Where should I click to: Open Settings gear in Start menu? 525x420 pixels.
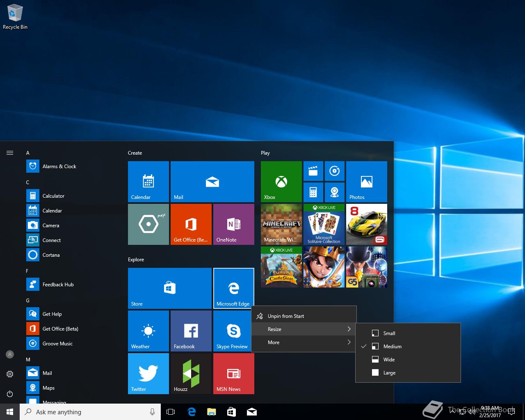coord(10,374)
